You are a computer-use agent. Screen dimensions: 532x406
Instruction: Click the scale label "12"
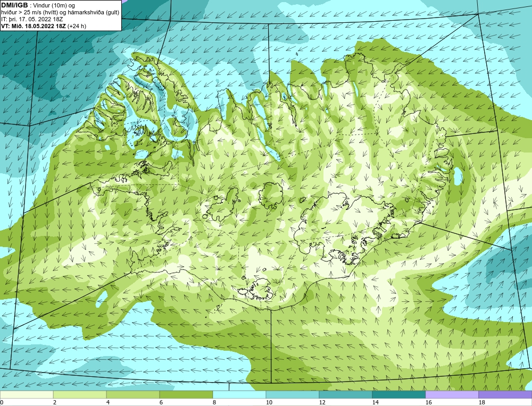322,402
